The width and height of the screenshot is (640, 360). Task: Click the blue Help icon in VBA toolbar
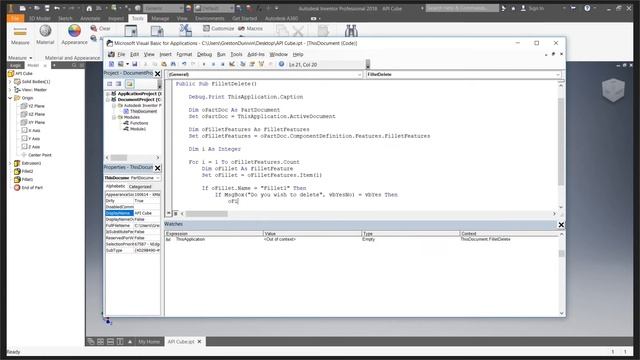point(281,64)
